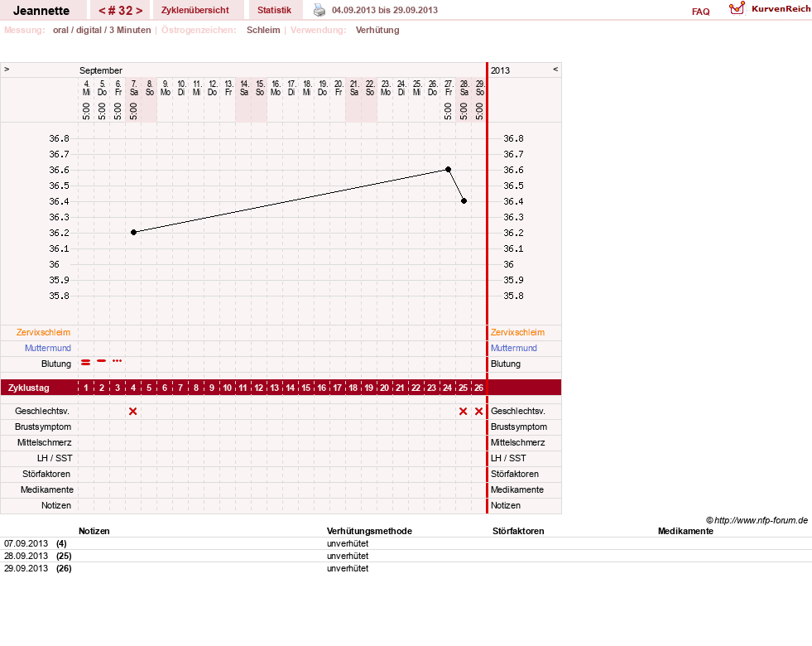Screen dimensions: 812x646
Task: Click the 7. Sa date column header
Action: pyautogui.click(x=133, y=88)
